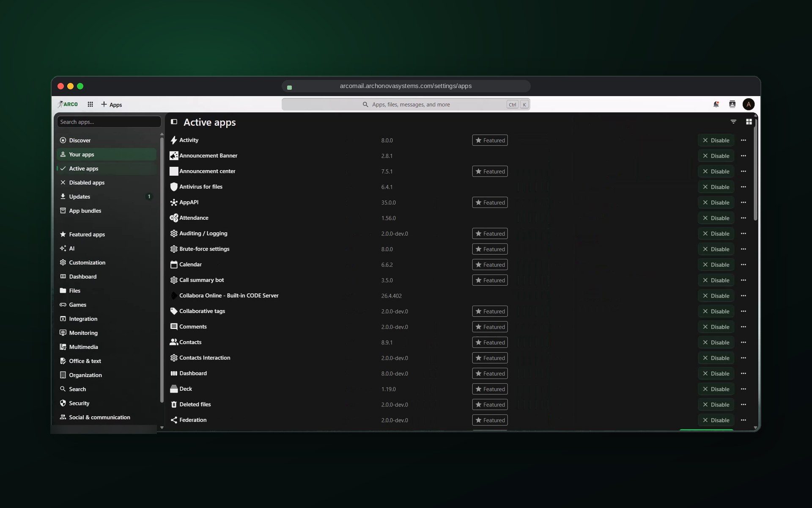Click the Calendar app icon
Screen dimensions: 812x508
click(174, 265)
